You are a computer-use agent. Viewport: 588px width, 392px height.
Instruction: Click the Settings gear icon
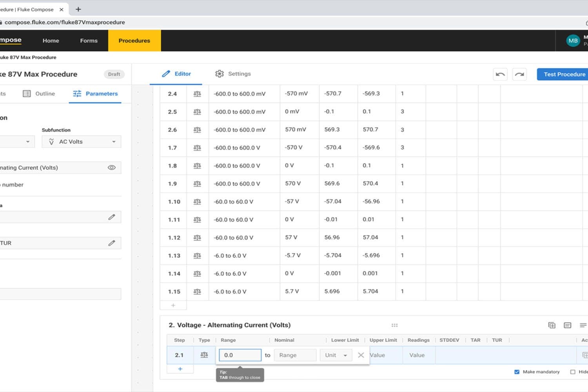[220, 74]
